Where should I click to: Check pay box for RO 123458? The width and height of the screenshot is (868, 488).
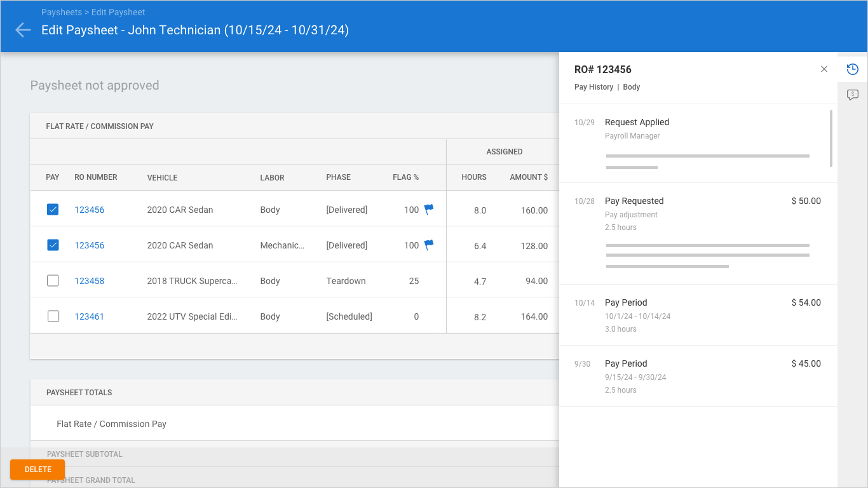[x=53, y=281]
